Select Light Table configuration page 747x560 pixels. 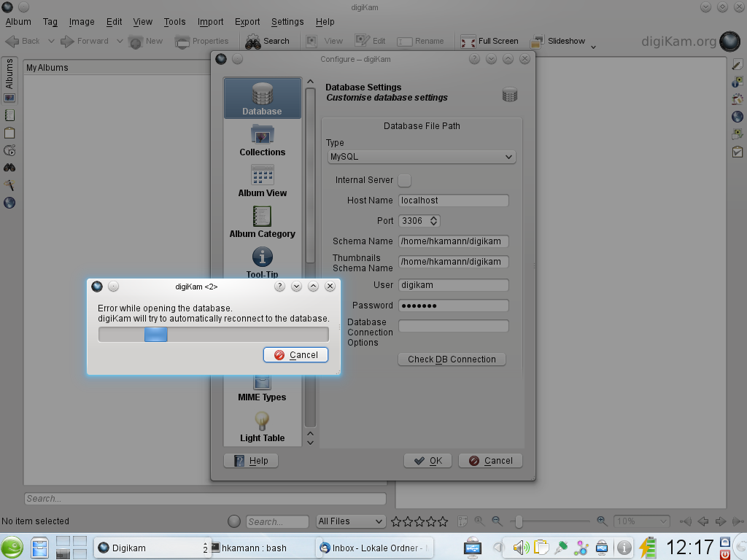point(262,427)
